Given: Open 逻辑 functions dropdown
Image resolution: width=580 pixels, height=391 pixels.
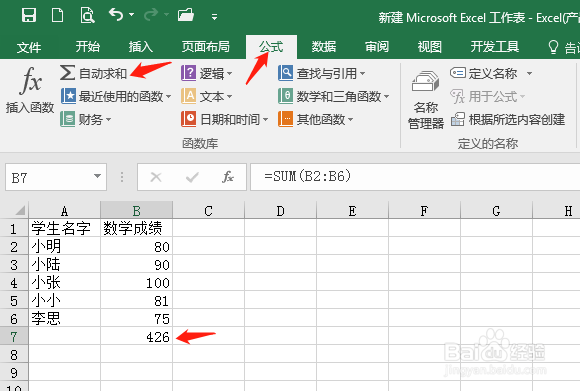Looking at the screenshot, I should point(206,73).
